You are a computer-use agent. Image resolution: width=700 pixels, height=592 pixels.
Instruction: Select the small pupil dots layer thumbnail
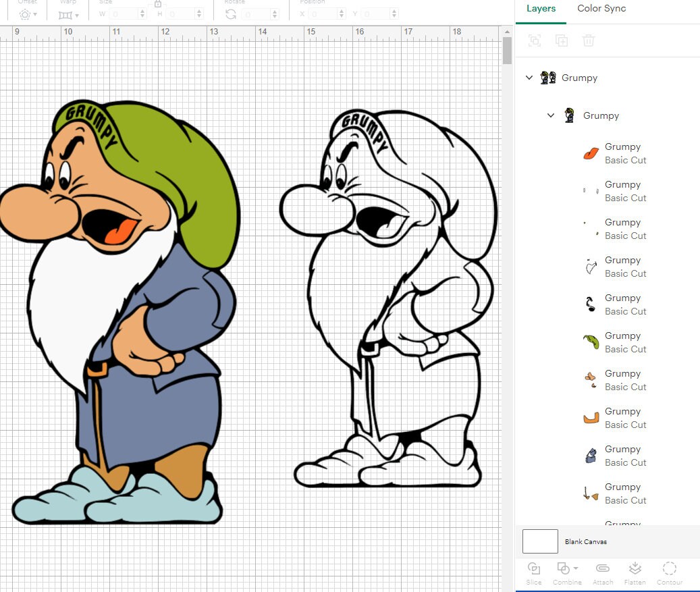pos(591,228)
